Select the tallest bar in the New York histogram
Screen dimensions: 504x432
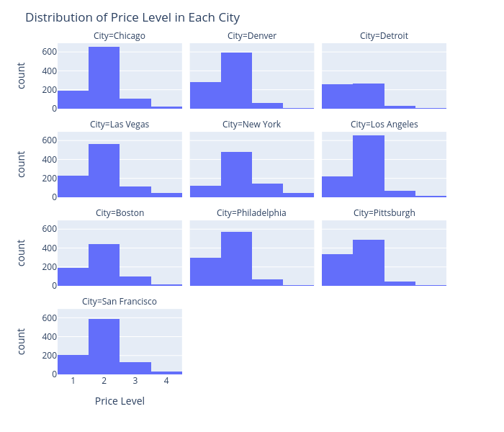tap(236, 174)
